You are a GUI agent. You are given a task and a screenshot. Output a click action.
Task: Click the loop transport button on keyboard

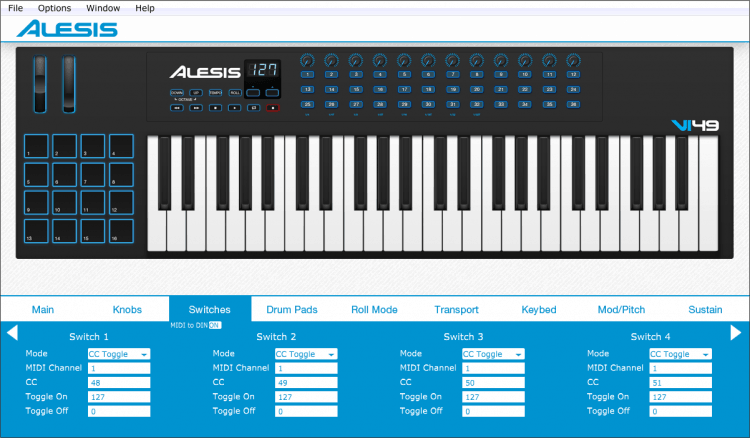(x=254, y=108)
